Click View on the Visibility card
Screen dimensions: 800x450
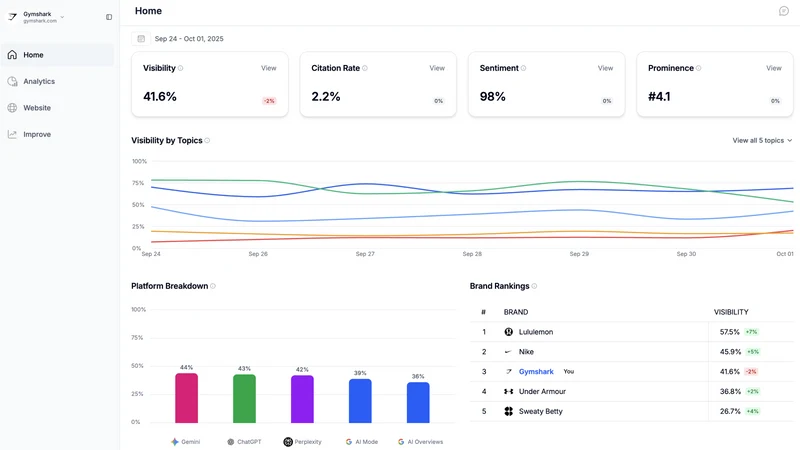coord(268,68)
